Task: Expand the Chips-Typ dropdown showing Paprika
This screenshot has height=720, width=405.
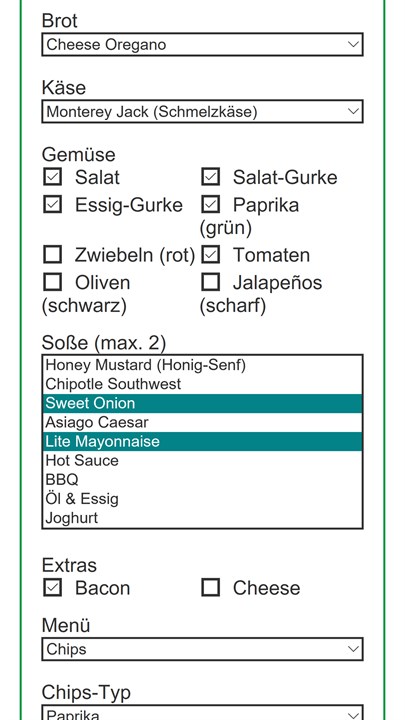Action: (202, 712)
